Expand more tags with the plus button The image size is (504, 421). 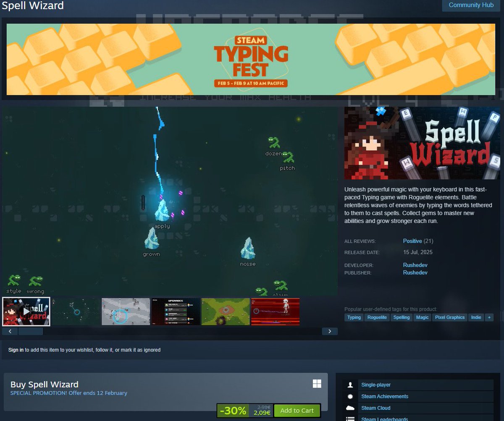coord(489,317)
